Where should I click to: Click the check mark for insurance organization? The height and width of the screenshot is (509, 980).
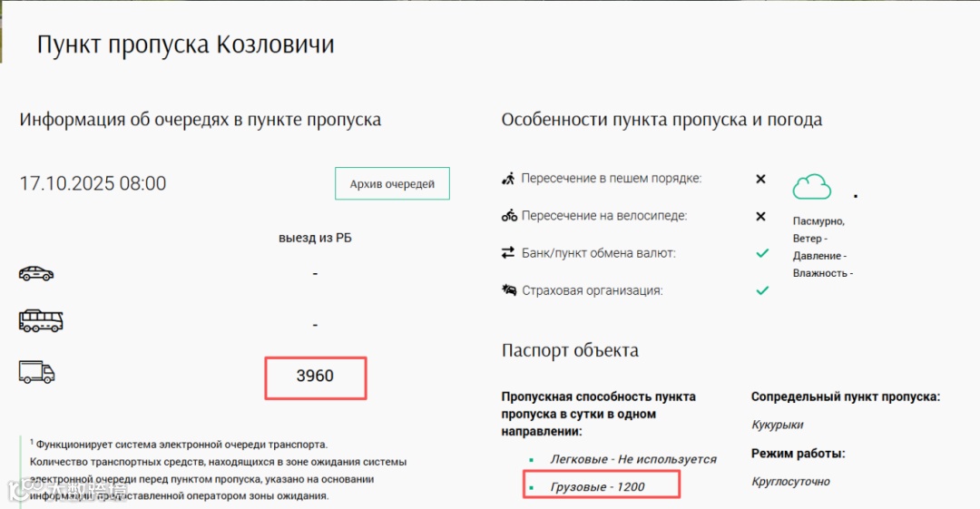pyautogui.click(x=762, y=290)
